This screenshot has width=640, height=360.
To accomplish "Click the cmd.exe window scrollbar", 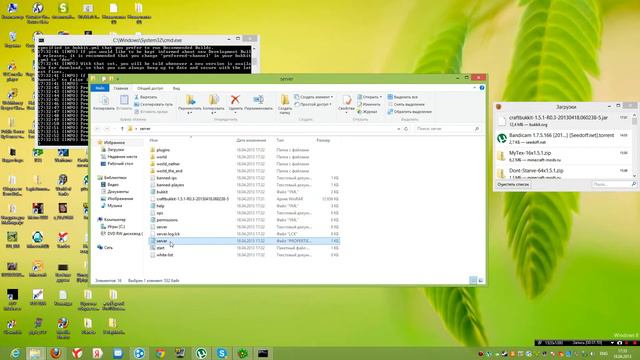I will (x=254, y=60).
